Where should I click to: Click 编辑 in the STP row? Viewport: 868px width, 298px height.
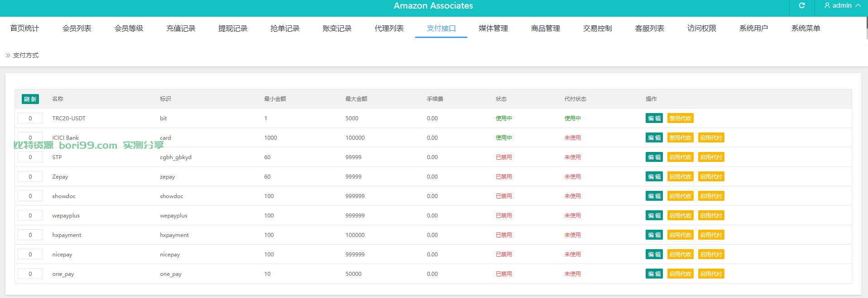654,157
